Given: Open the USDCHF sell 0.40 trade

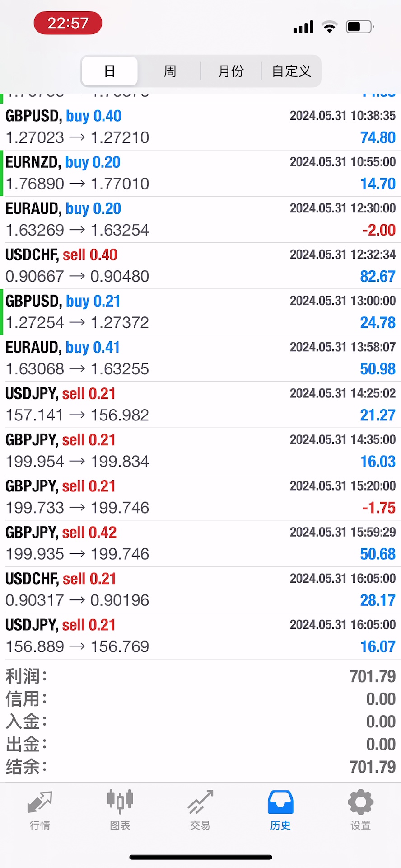Looking at the screenshot, I should point(200,266).
